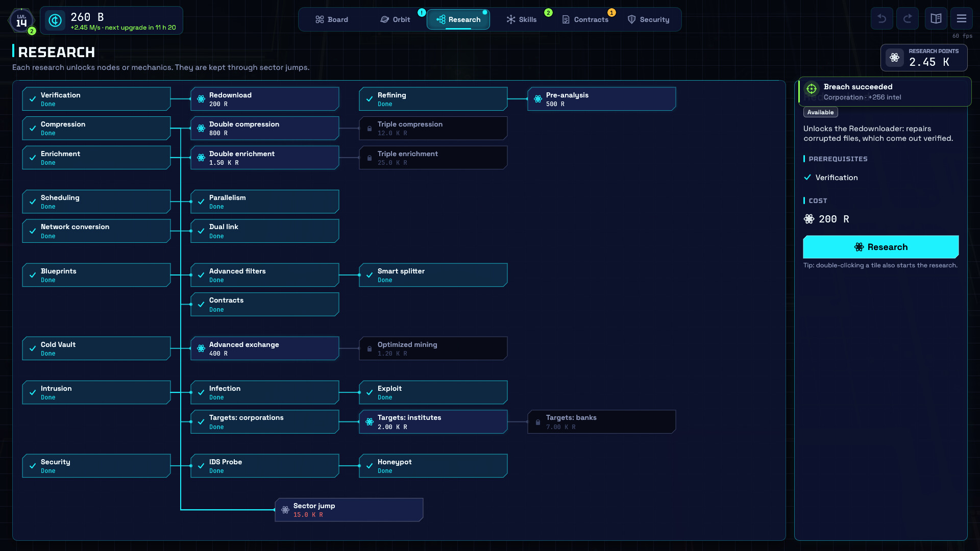Open the hamburger menu icon
This screenshot has width=980, height=551.
(x=962, y=19)
